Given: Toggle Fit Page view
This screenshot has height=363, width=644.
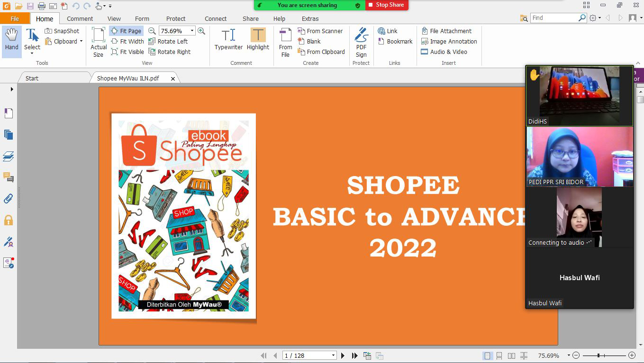Looking at the screenshot, I should pyautogui.click(x=126, y=31).
